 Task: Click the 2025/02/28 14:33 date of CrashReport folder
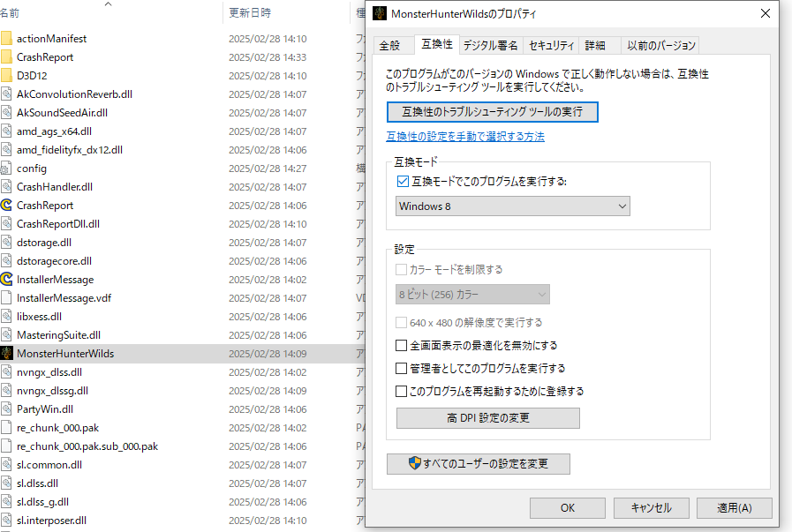tap(268, 57)
